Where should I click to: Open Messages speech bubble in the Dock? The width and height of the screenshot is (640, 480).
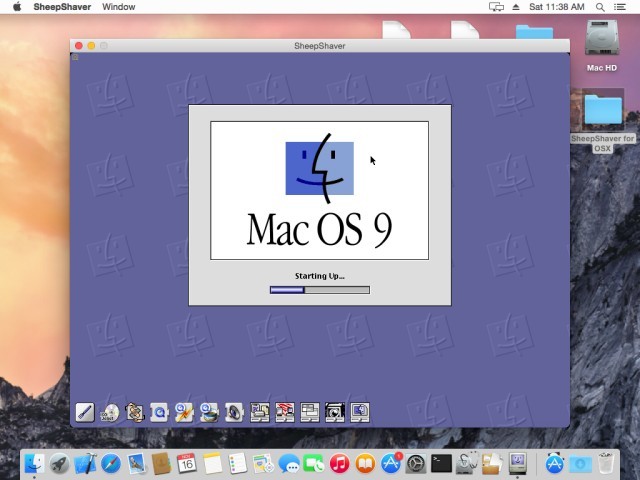(x=289, y=464)
